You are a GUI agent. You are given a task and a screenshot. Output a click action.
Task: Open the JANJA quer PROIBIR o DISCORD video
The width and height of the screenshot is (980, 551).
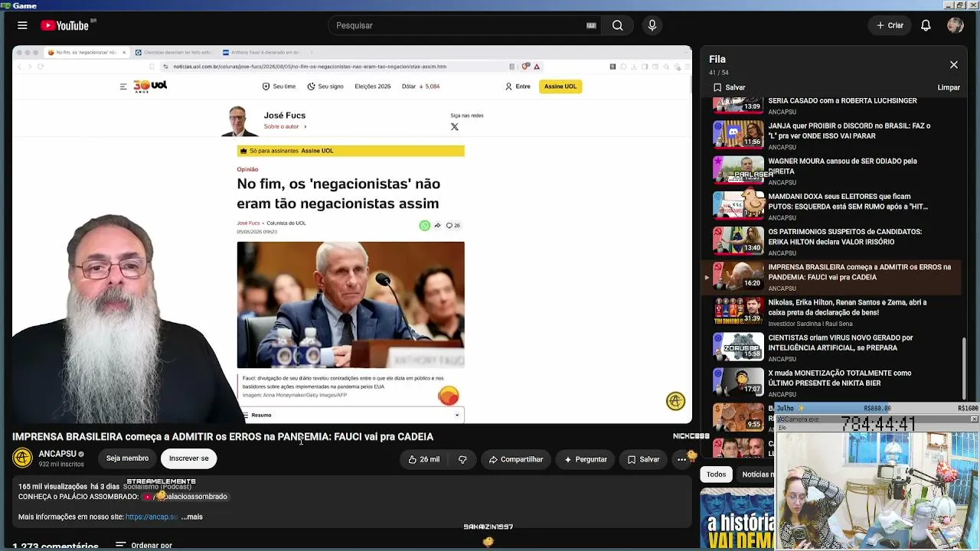click(849, 131)
